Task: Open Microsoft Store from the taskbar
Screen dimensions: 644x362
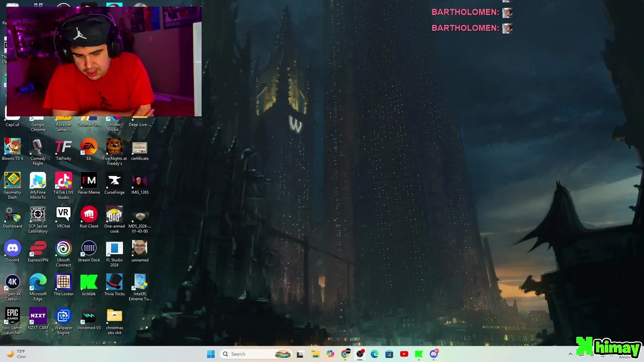Action: [389, 354]
